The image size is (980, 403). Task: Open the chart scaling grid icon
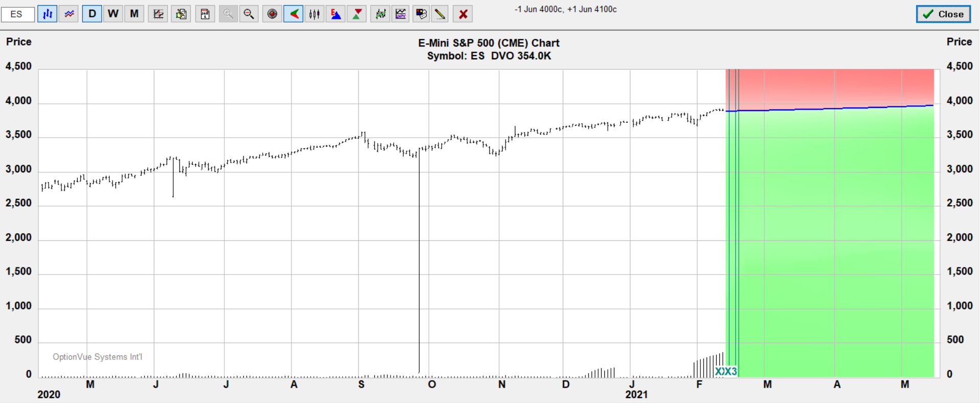pos(158,14)
